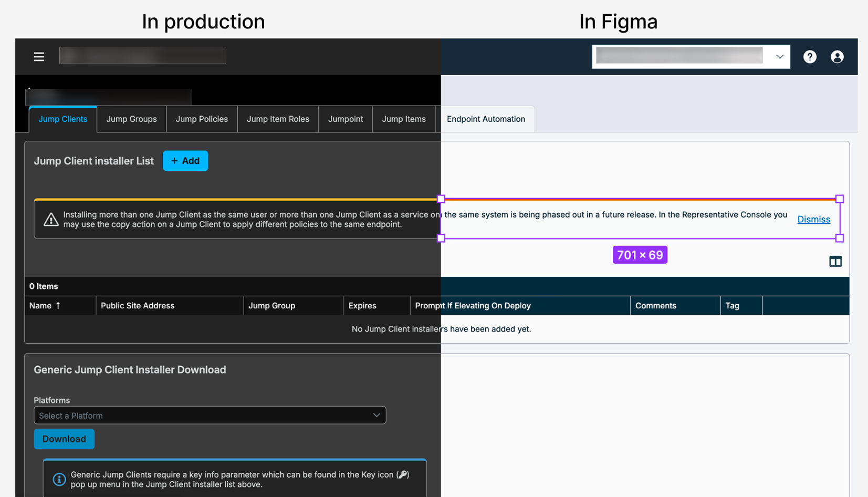Dismiss the warning banner
868x497 pixels.
coord(813,220)
